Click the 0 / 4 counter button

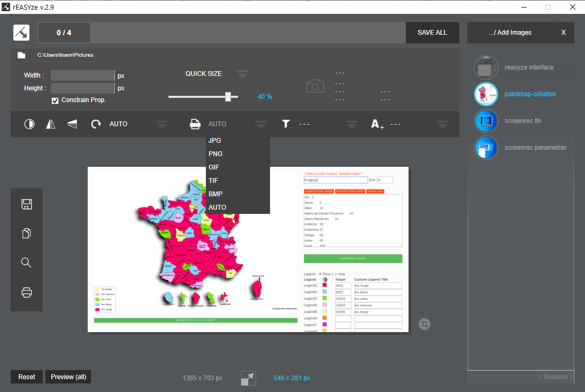[x=64, y=33]
